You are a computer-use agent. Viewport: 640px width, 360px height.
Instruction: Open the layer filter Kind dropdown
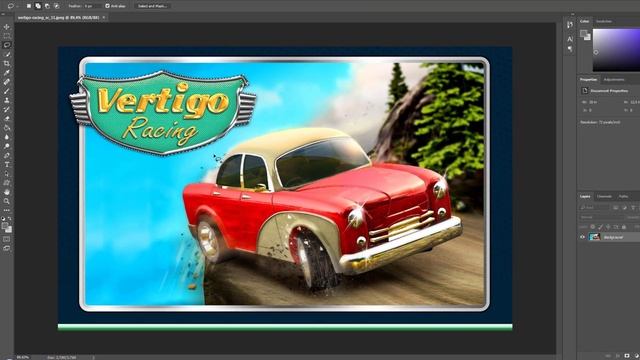pos(595,208)
